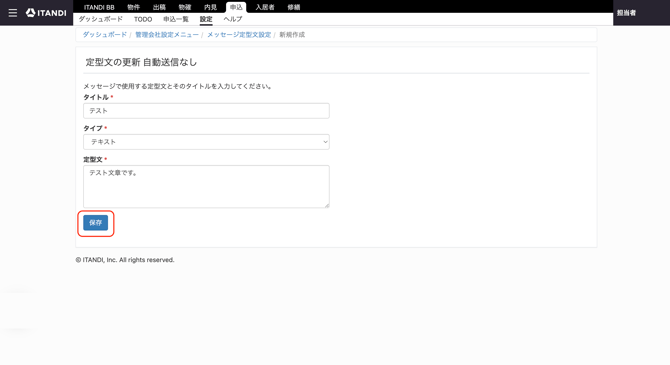
Task: Click the 新規作成 breadcrumb text
Action: pyautogui.click(x=292, y=35)
